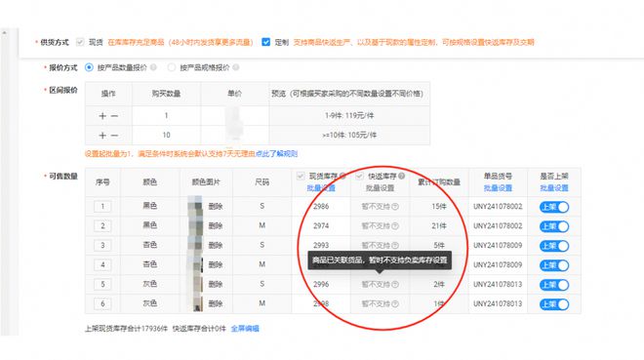Click 删除 for row 1 black S
644x360 pixels.
[216, 206]
